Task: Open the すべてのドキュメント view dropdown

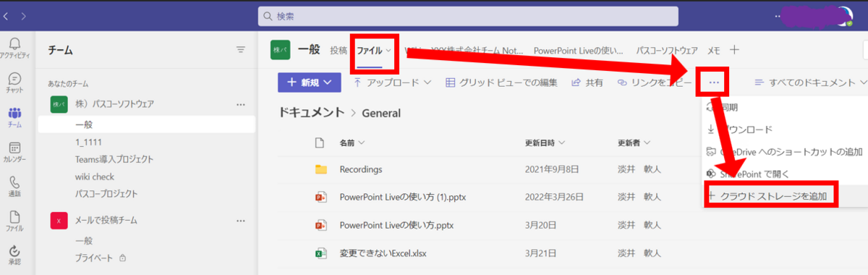Action: [x=811, y=82]
